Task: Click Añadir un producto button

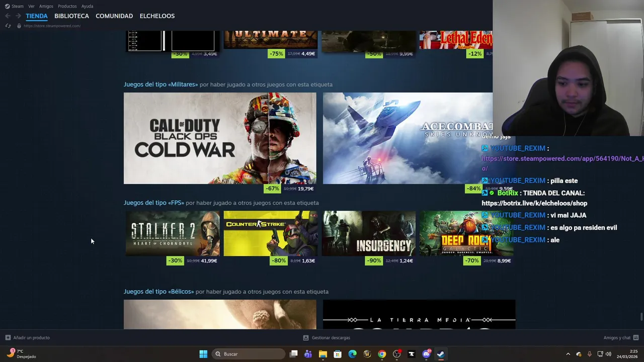Action: 28,338
